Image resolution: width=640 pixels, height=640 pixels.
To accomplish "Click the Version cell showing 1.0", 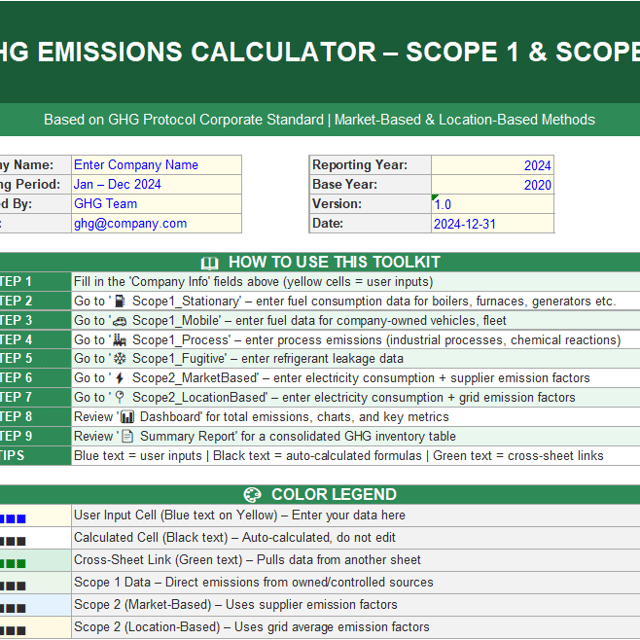I will 492,204.
